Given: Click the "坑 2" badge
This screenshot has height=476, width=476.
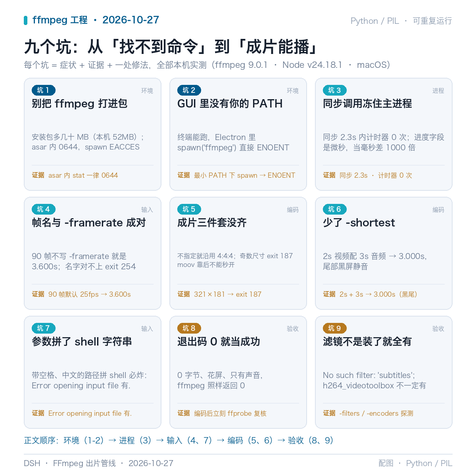Looking at the screenshot, I should point(189,90).
